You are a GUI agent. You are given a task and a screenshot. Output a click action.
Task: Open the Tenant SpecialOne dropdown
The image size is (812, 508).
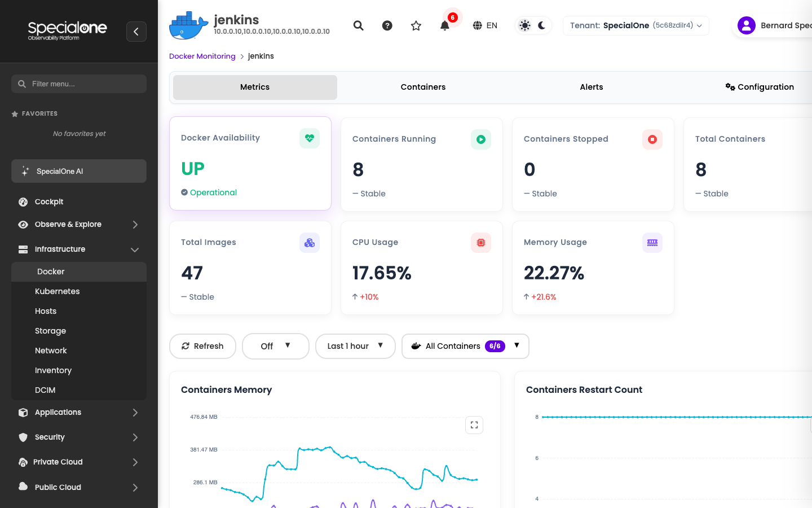[636, 25]
